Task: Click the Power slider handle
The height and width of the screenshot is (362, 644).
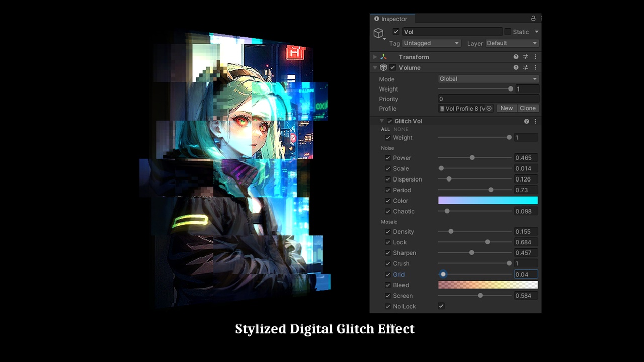Action: coord(472,158)
